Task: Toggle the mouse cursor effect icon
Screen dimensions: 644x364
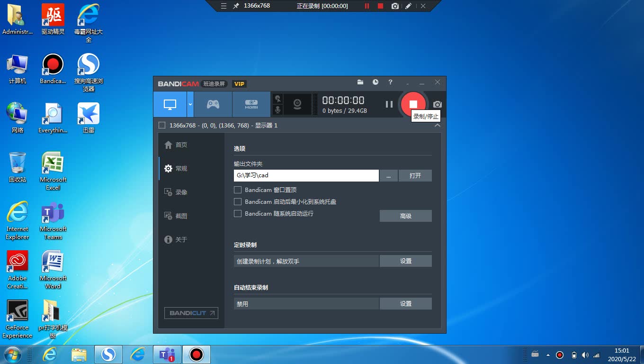Action: point(278,99)
